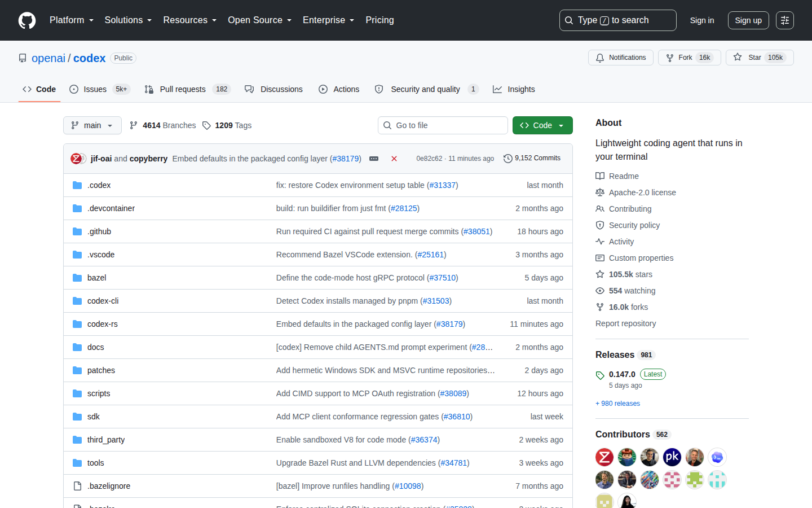Open the Discussions tab
812x508 pixels.
click(x=273, y=89)
